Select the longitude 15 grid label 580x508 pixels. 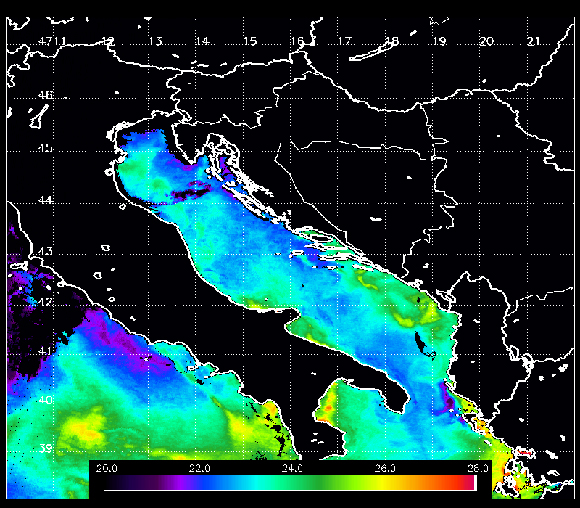coord(250,41)
